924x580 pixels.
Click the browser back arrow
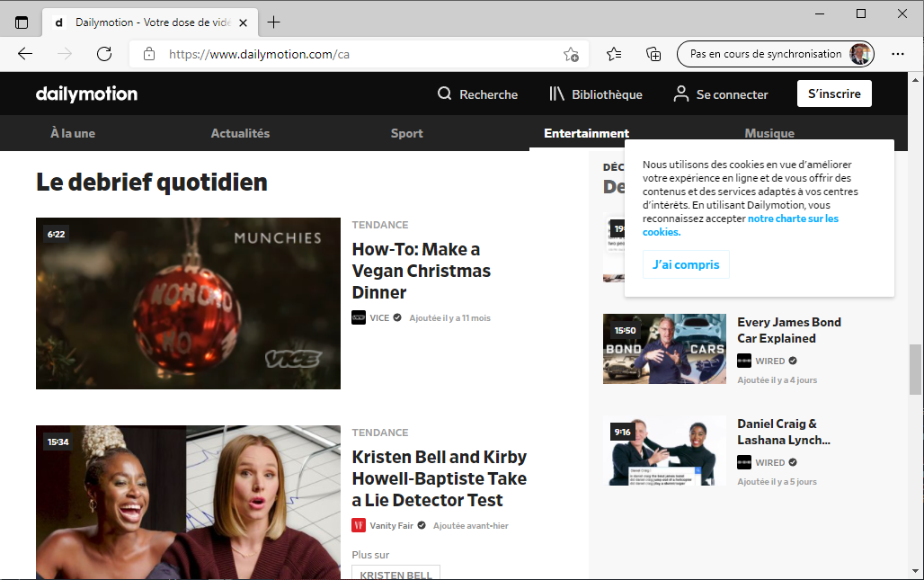click(x=25, y=54)
